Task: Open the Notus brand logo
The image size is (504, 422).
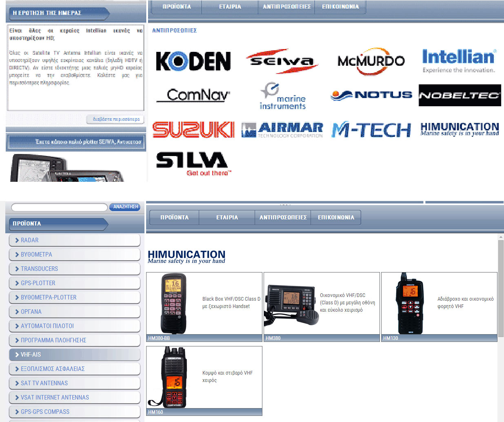Action: click(371, 95)
